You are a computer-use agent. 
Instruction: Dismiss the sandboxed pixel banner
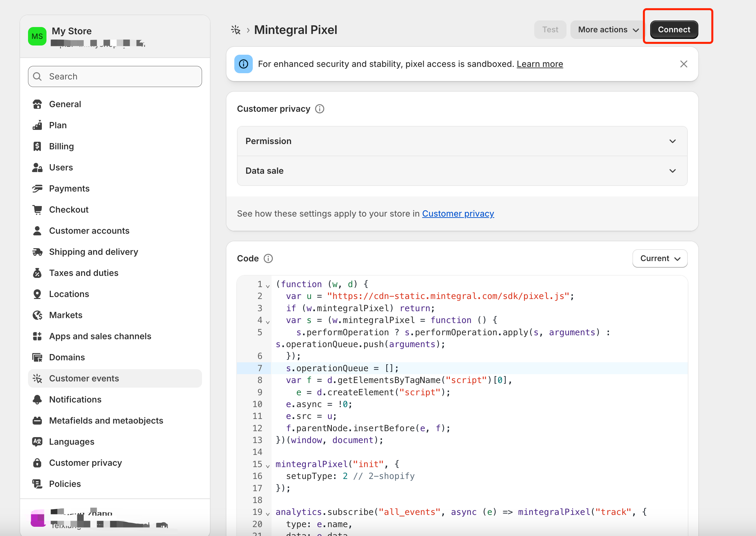(x=684, y=64)
